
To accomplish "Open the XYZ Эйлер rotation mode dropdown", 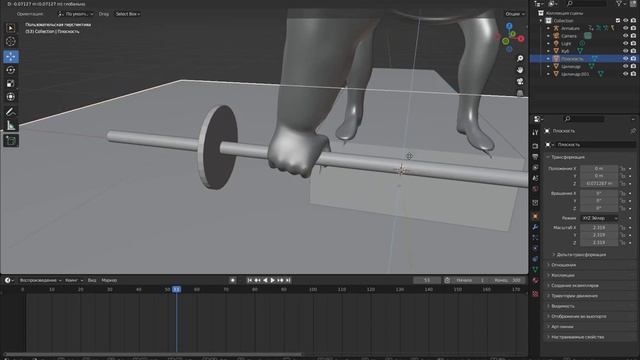I will point(599,218).
